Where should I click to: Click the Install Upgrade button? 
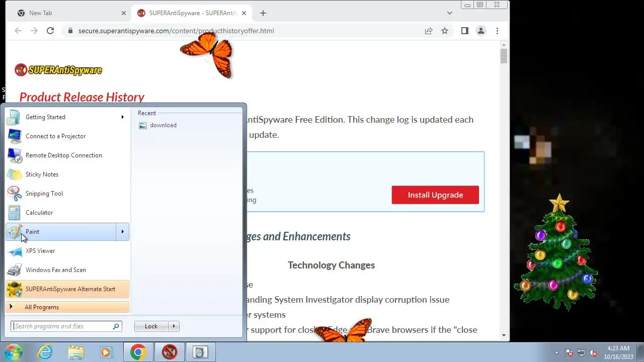point(435,195)
